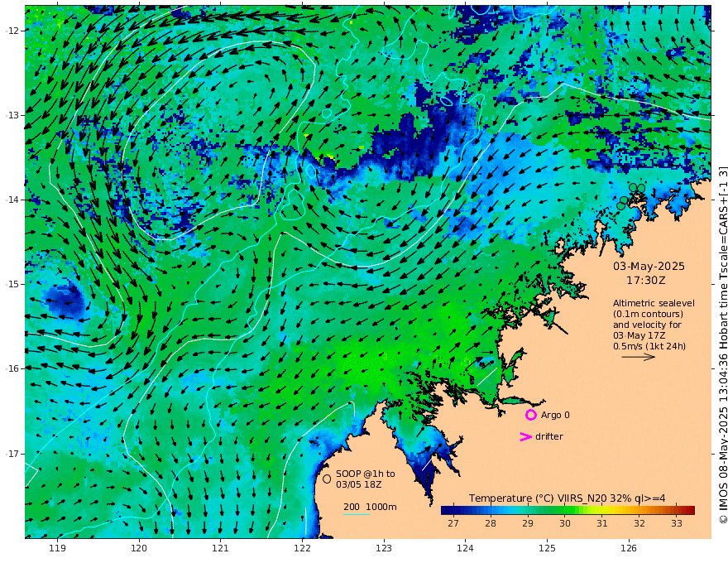728x563 pixels.
Task: Click the longitude 119 axis label
Action: 57,549
